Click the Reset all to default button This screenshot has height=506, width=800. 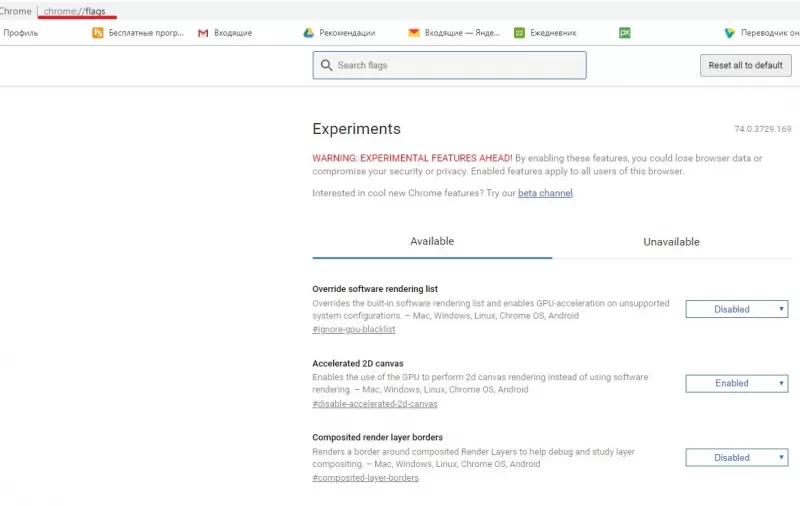click(x=745, y=66)
